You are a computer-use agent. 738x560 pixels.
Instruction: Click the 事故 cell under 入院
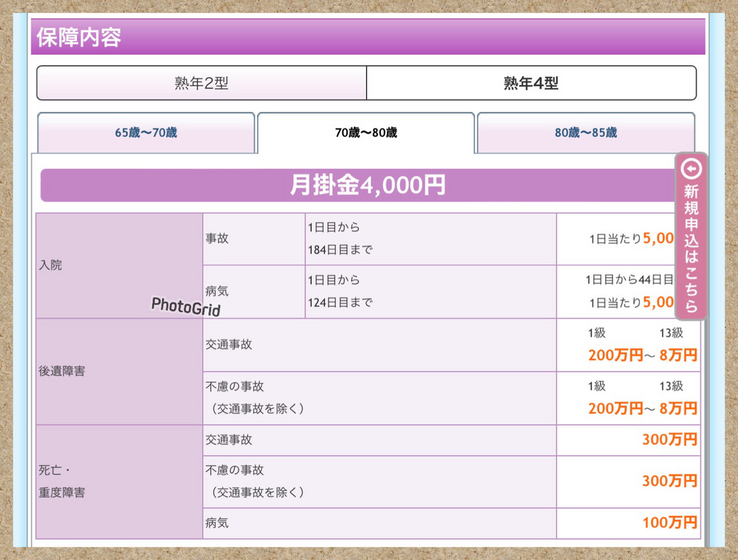coord(254,239)
